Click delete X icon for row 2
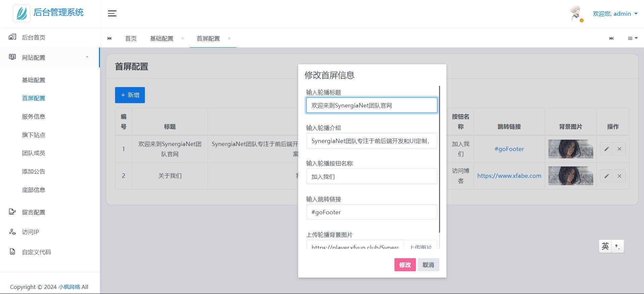 620,176
